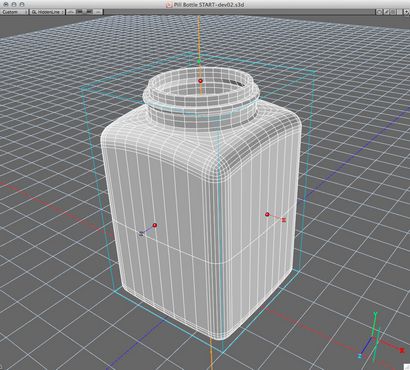Click the third view layout toolbar icon
The height and width of the screenshot is (370, 410).
tap(89, 12)
